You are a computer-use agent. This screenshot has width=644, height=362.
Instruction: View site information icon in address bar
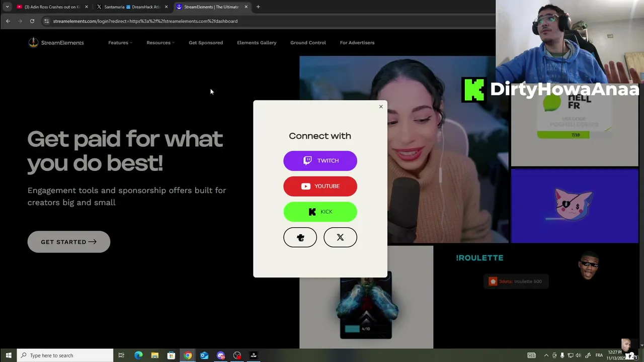click(x=46, y=21)
